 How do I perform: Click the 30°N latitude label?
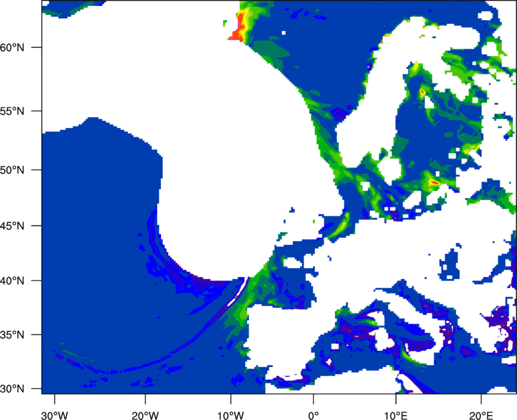(12, 389)
